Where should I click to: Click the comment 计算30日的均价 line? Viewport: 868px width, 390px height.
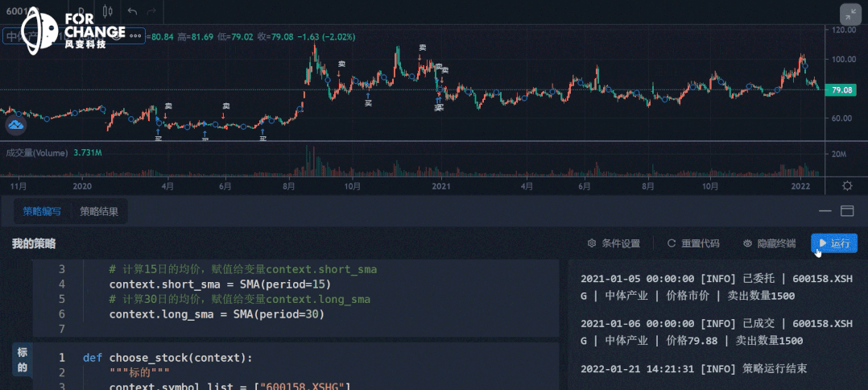pos(239,299)
